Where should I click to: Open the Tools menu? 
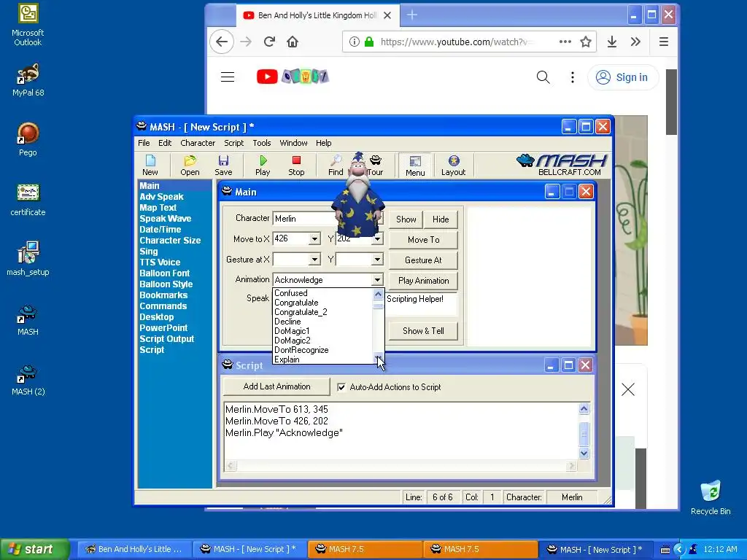[262, 143]
